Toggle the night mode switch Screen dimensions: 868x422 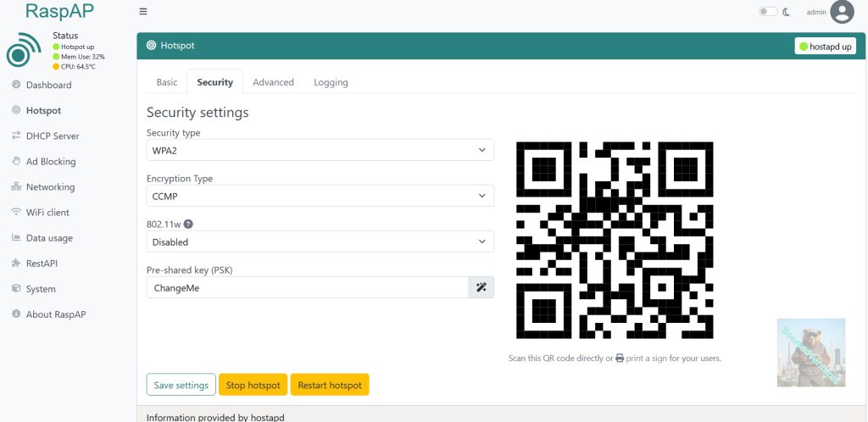[768, 12]
